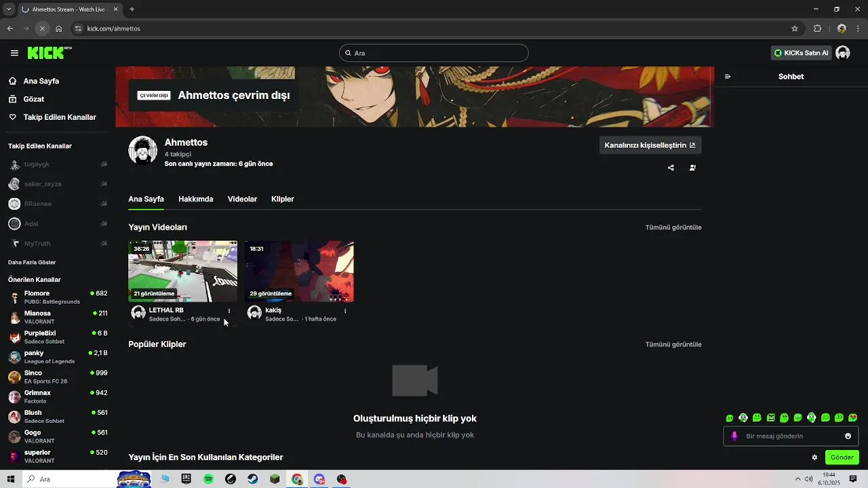Open Sinco EA Sports FC 26 channel
The width and height of the screenshot is (868, 488).
click(x=58, y=377)
